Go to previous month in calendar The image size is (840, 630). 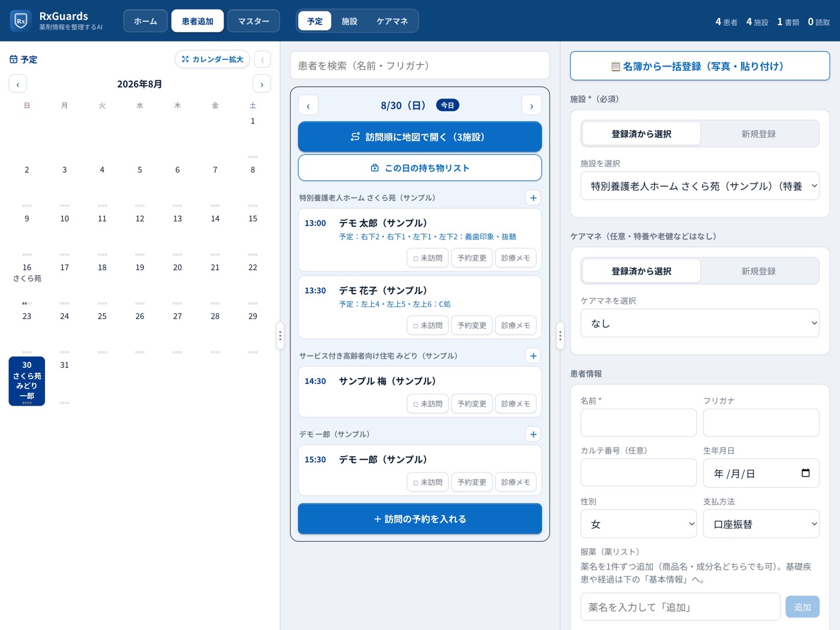point(18,84)
